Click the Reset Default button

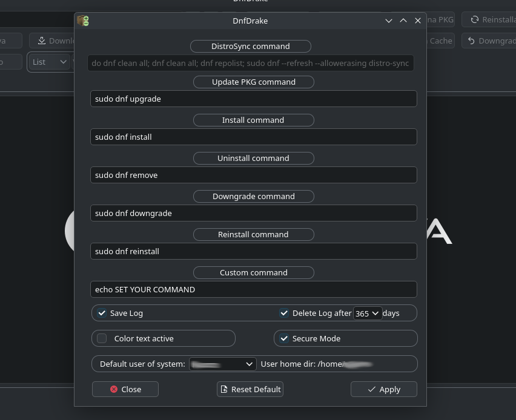[x=250, y=389]
